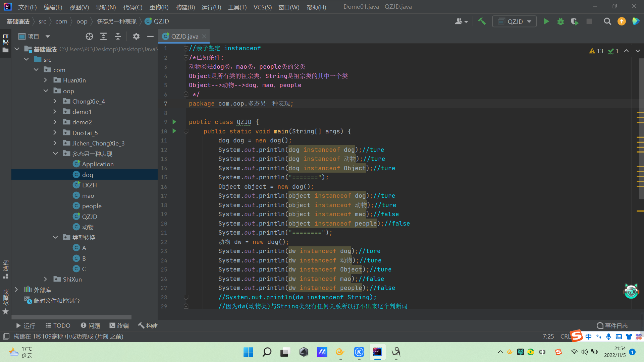Image resolution: width=644 pixels, height=362 pixels.
Task: Click the Build project hammer icon
Action: (482, 21)
